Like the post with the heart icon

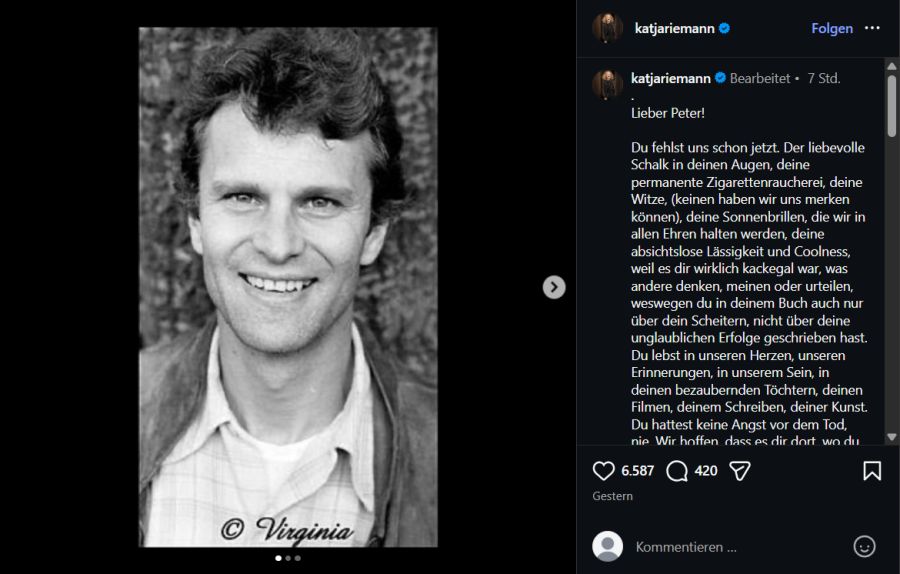click(x=604, y=471)
